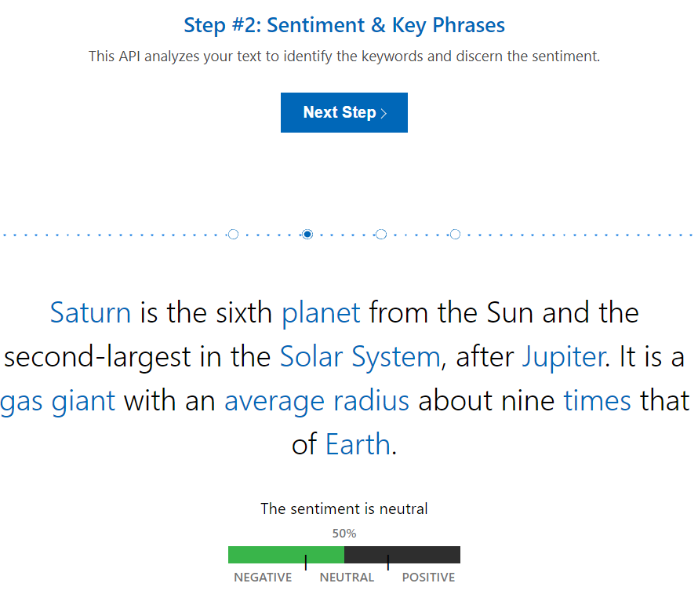
Task: Select the "Earth" key phrase
Action: click(358, 445)
